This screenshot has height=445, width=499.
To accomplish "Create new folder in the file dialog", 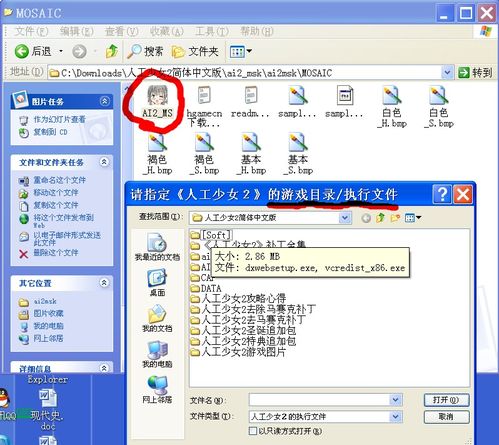I will point(395,218).
